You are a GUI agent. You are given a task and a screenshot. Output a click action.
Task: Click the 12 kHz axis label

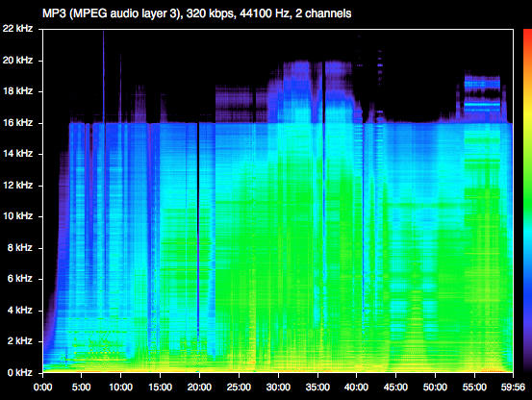(x=17, y=185)
